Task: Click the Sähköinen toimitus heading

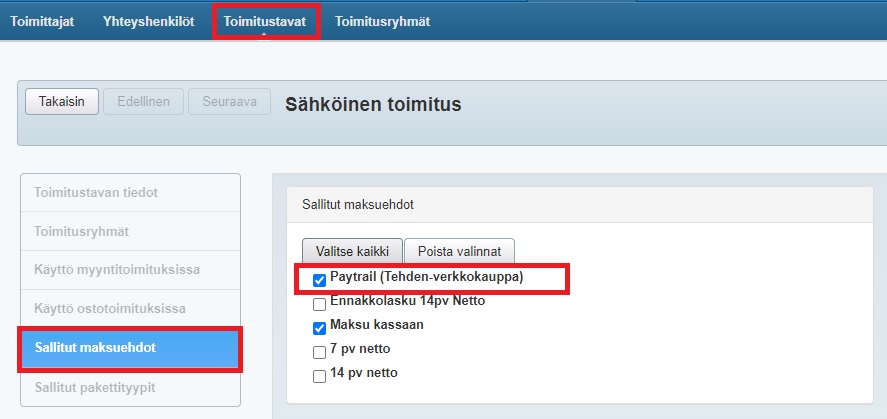Action: pos(373,105)
